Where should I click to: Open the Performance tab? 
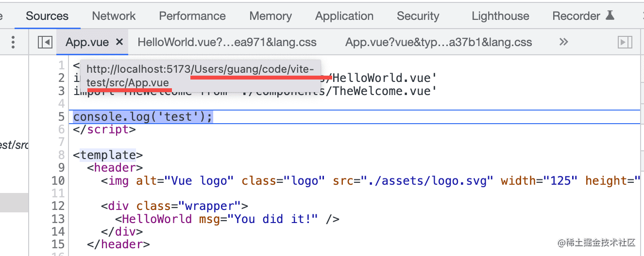point(192,16)
